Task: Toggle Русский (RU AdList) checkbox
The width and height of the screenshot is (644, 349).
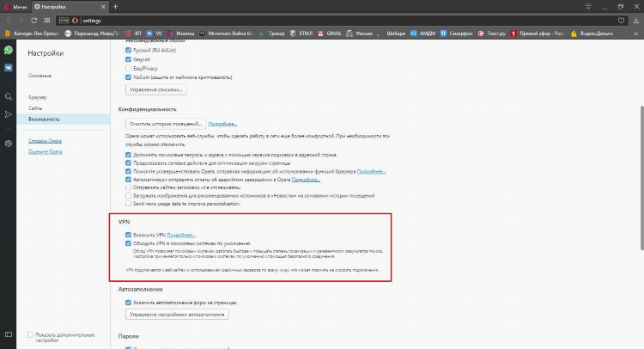Action: pyautogui.click(x=128, y=50)
